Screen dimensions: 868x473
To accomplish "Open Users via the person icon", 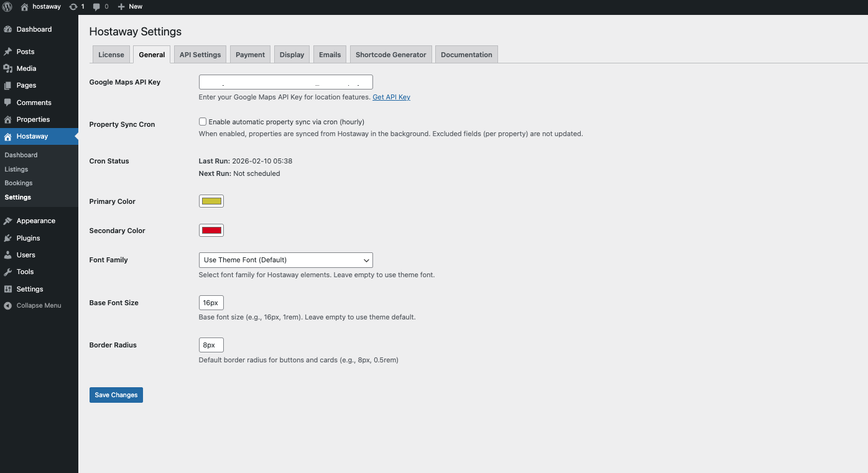I will click(x=8, y=255).
